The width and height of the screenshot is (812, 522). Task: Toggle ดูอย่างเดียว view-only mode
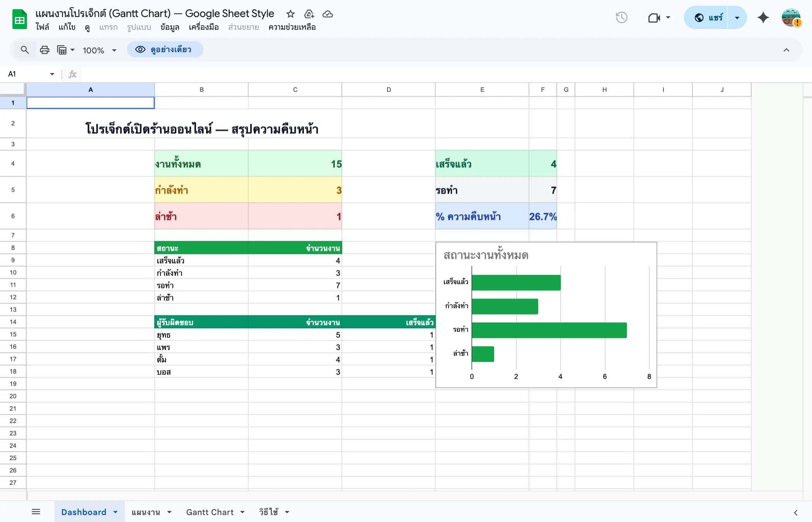point(165,49)
